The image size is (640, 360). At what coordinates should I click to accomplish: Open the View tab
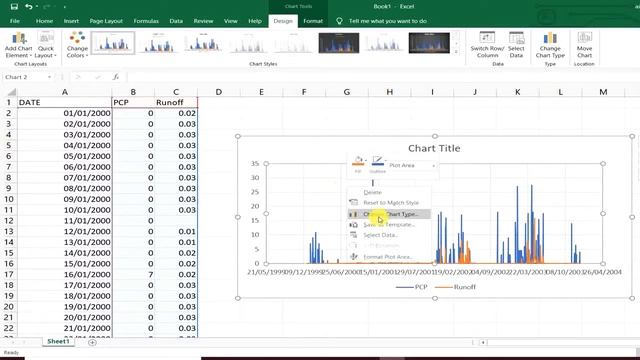tap(231, 21)
